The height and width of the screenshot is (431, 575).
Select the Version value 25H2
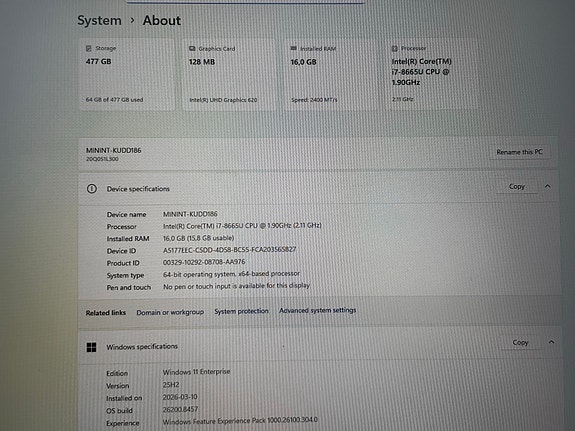[171, 385]
